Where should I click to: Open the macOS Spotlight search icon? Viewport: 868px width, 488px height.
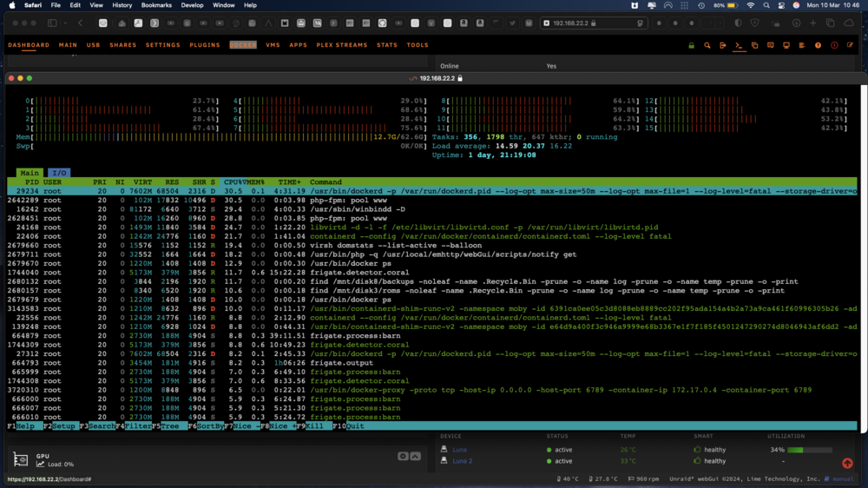click(x=766, y=5)
